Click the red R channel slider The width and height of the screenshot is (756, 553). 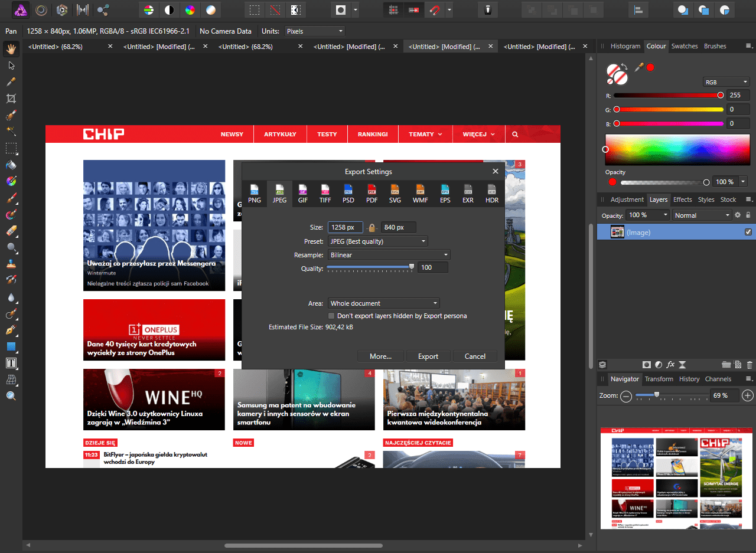[669, 95]
